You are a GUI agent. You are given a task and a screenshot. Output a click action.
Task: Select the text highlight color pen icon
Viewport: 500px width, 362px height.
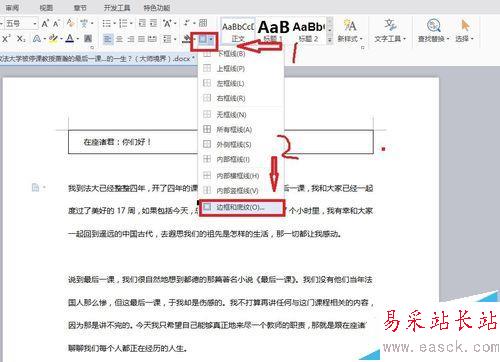(53, 39)
